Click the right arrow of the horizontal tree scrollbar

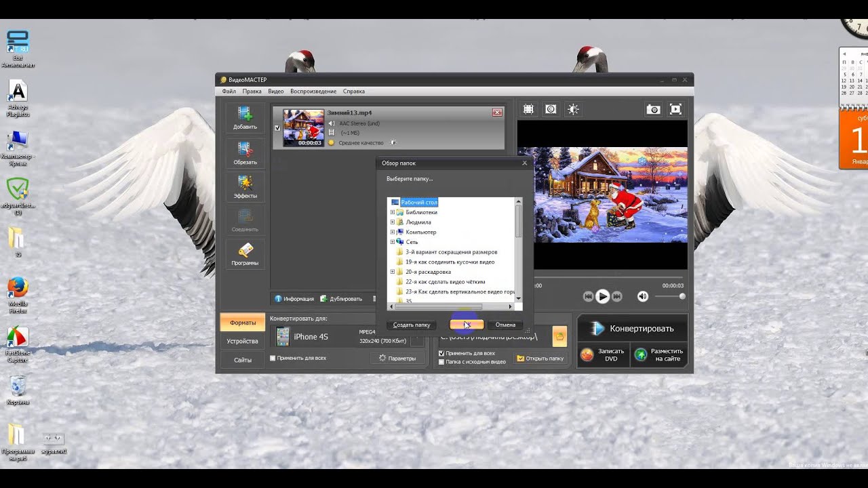click(x=511, y=307)
